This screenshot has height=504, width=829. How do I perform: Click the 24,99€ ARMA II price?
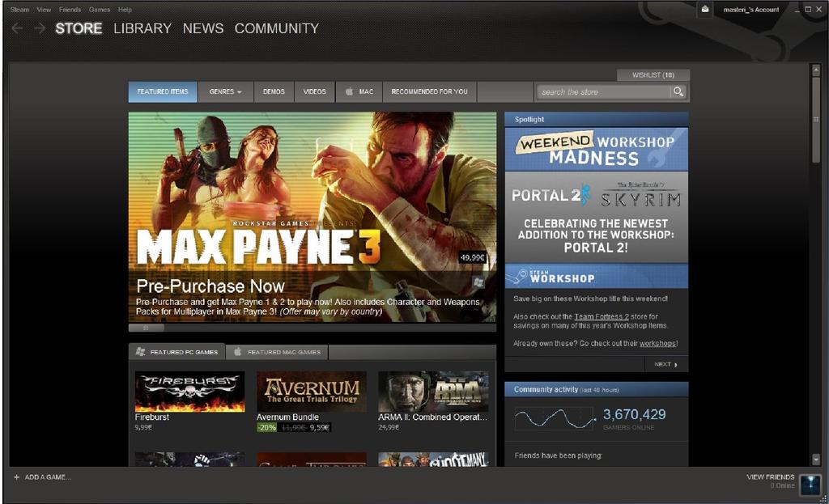click(389, 427)
